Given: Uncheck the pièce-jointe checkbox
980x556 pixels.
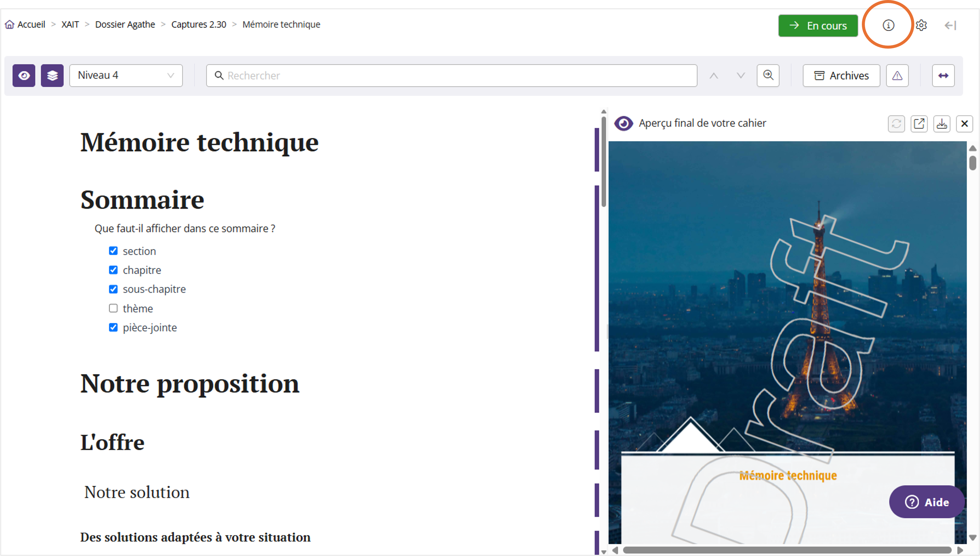Looking at the screenshot, I should point(113,327).
